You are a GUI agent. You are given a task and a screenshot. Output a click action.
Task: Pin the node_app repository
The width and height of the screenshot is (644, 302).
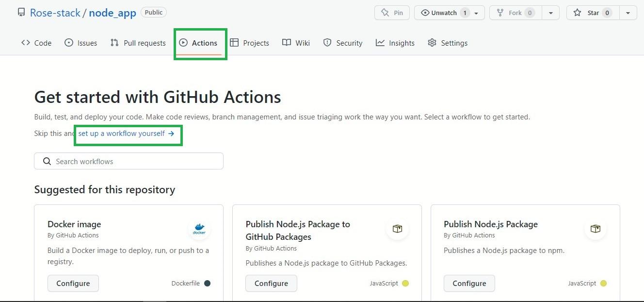tap(392, 13)
